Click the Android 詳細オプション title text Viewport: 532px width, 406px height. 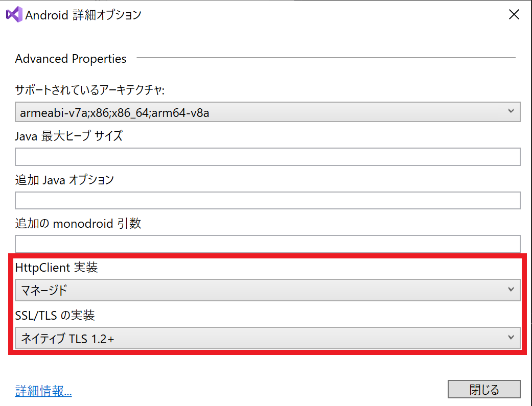click(83, 15)
